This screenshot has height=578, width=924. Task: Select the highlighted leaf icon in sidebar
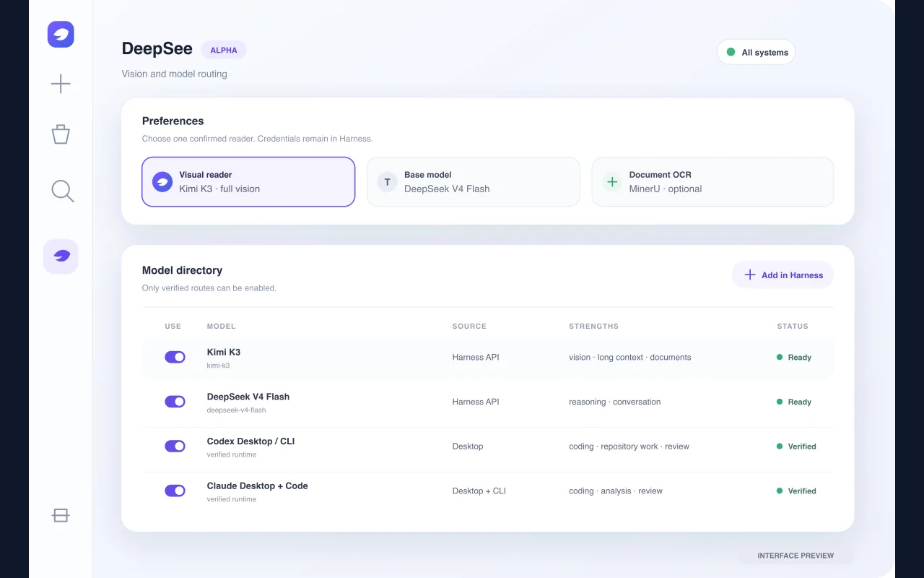(61, 256)
